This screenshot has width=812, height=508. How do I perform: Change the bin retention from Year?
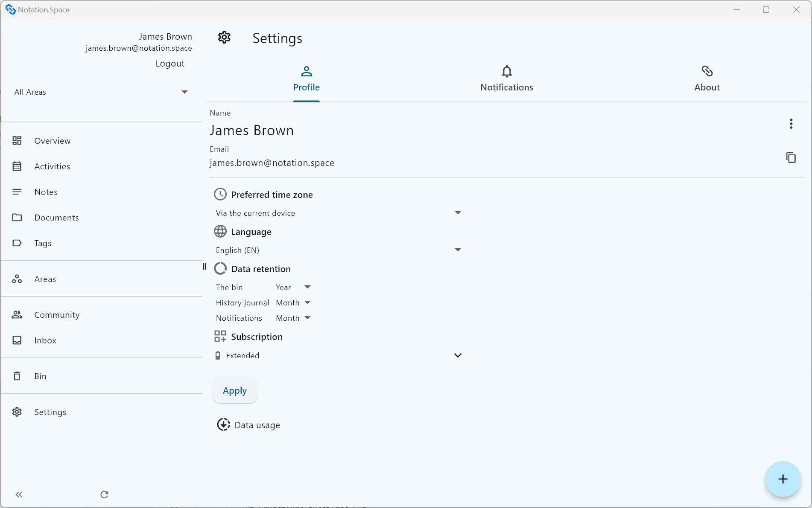point(307,287)
